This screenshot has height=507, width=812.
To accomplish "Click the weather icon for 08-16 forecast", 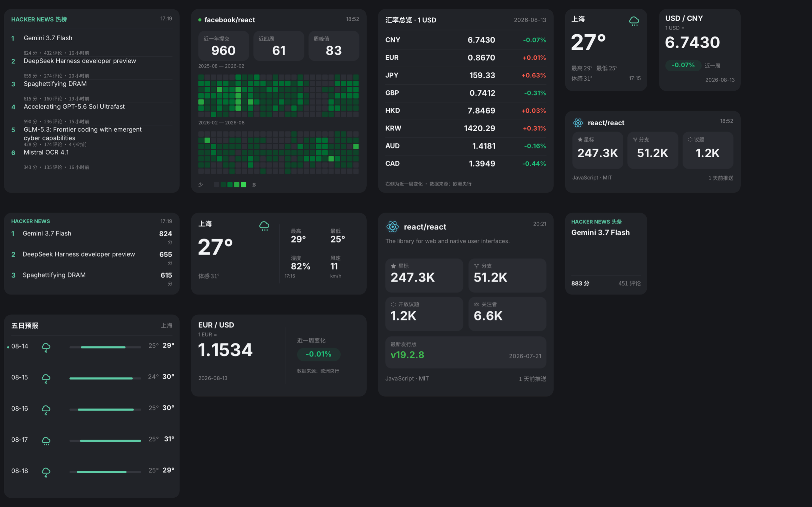I will [46, 410].
